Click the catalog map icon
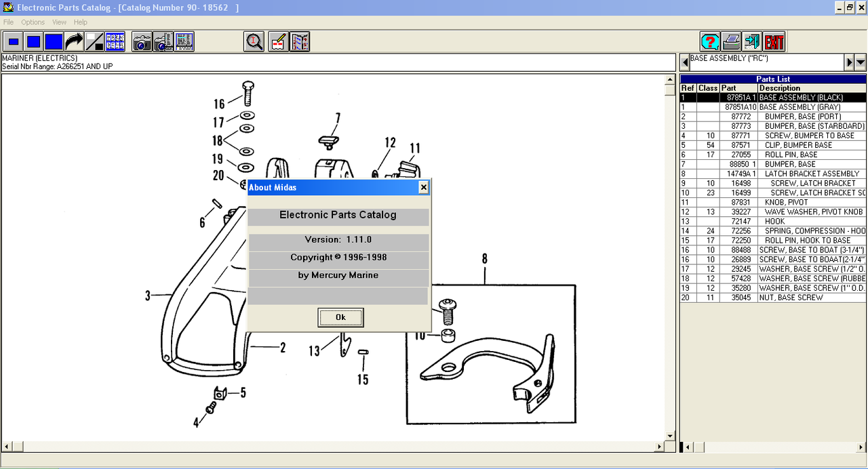Viewport: 868px width, 469px height. point(300,42)
